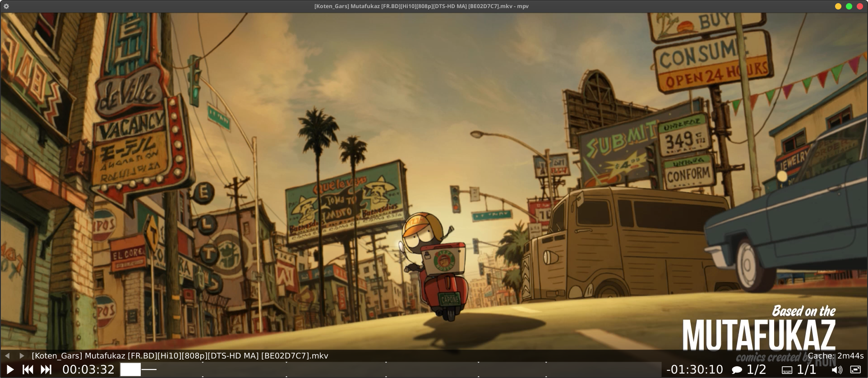Click remaining time -01:30:10
The image size is (868, 378).
(695, 370)
